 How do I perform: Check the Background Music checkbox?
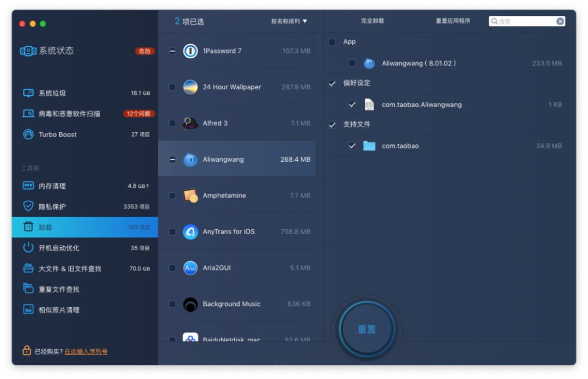pos(172,304)
